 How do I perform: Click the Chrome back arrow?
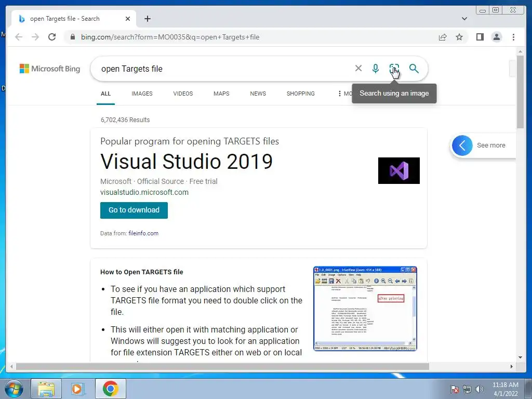[x=19, y=37]
